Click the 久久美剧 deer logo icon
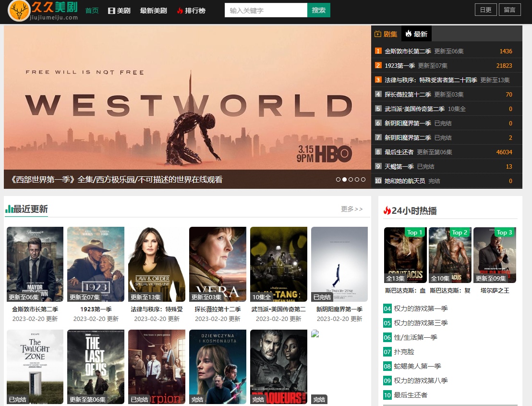Viewport: 532px width, 406px height. 18,10
